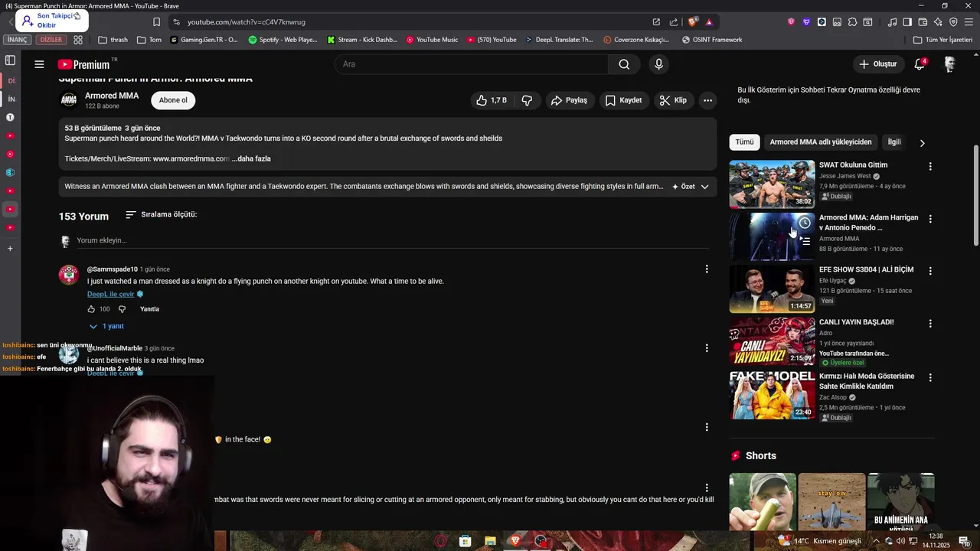Save the video with Kaydet
Image resolution: width=980 pixels, height=551 pixels.
623,100
